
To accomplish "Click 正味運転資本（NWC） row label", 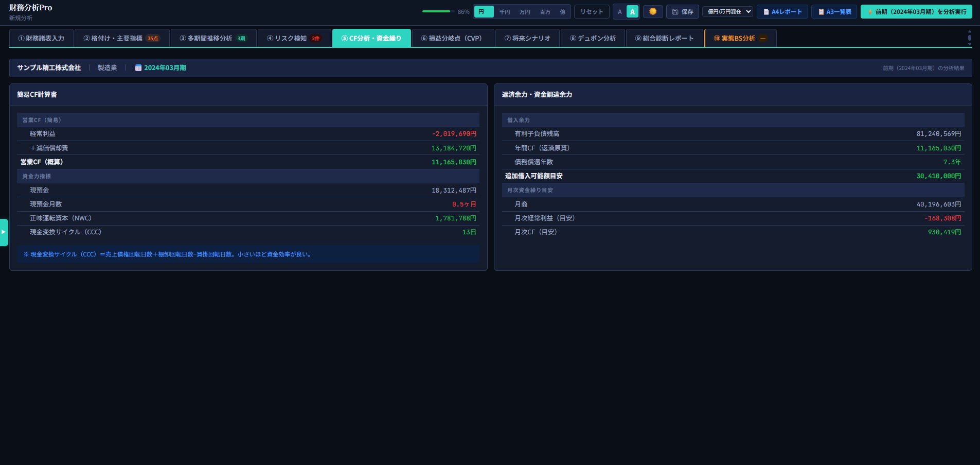I will click(61, 218).
